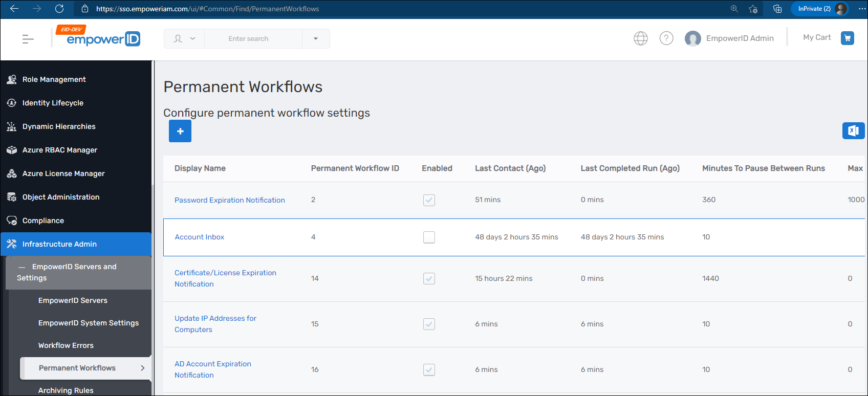Toggle Enabled checkbox for Password Expiration Notification
Viewport: 868px width, 396px height.
pyautogui.click(x=429, y=200)
